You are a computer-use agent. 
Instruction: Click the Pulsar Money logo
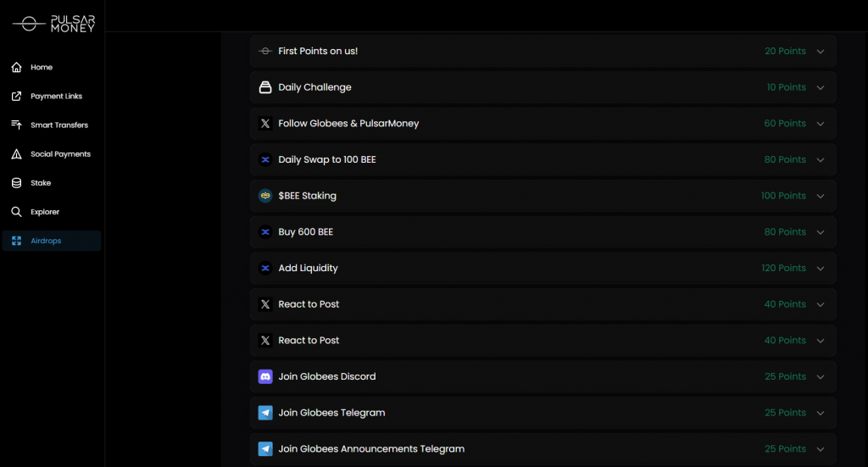[53, 24]
